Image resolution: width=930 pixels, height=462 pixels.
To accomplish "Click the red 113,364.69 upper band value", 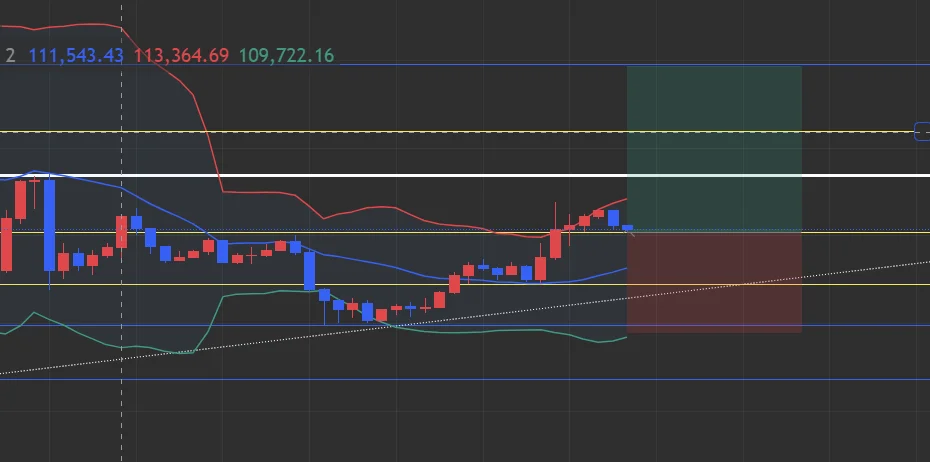I will coord(181,56).
